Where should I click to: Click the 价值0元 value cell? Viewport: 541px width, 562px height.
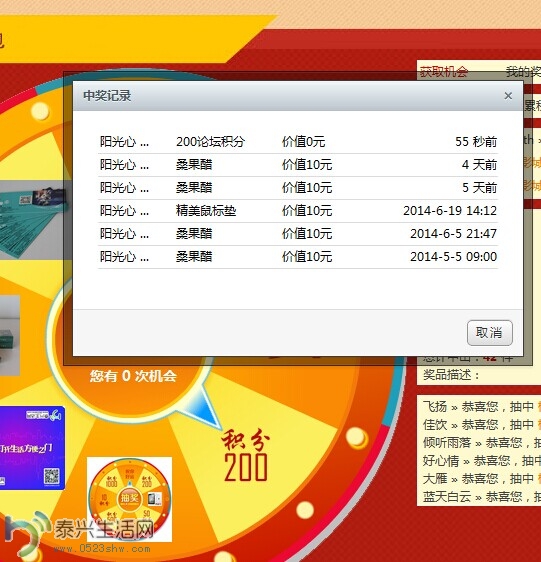303,142
